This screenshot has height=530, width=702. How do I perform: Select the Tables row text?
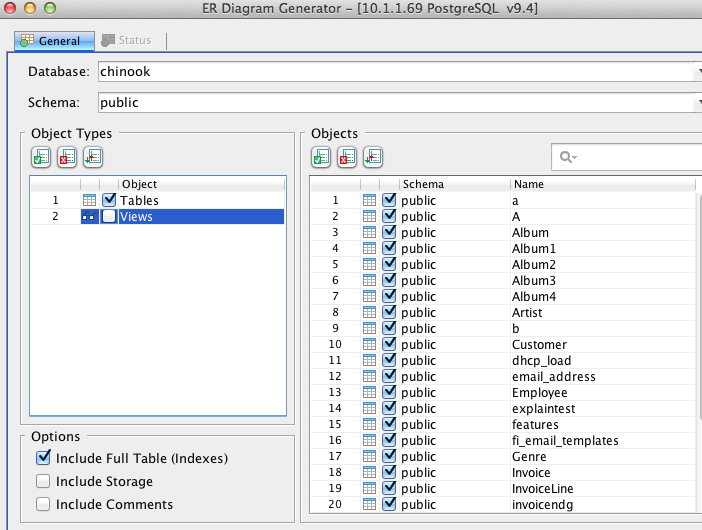click(139, 201)
